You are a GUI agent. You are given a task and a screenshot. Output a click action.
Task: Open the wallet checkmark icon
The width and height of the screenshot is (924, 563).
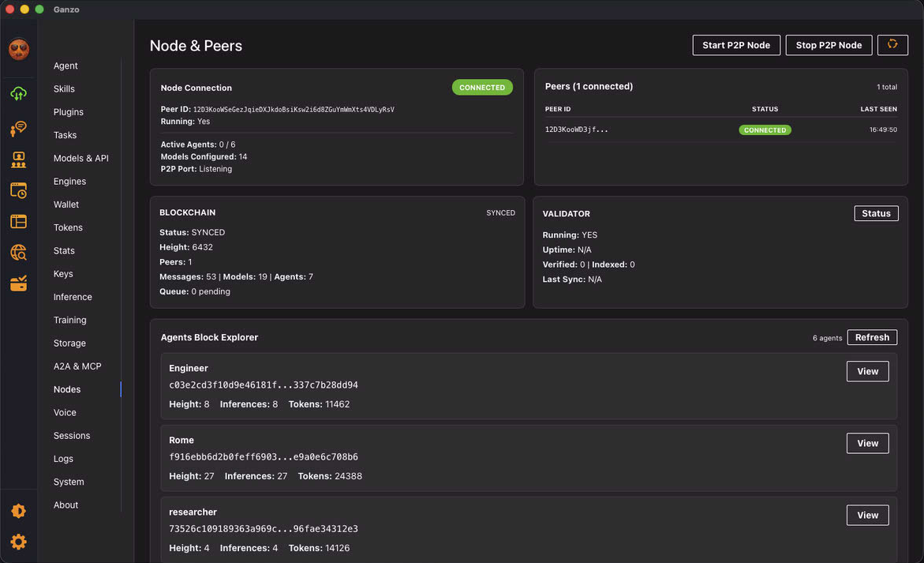point(19,283)
